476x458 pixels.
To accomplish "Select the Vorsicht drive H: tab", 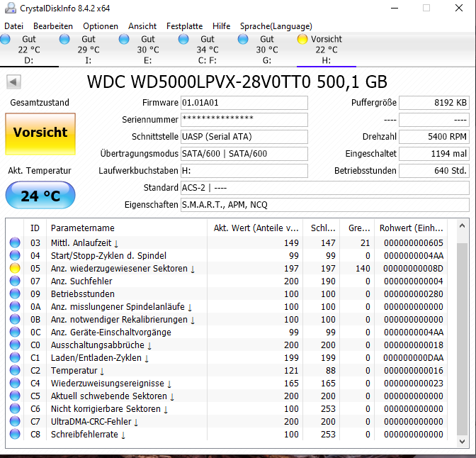I will (x=327, y=50).
